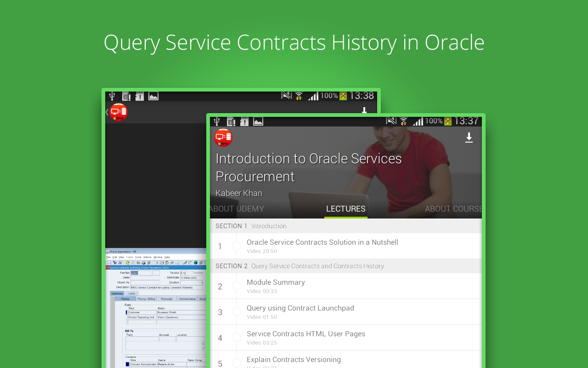Tap Udemy back logo in rear screen
This screenshot has height=368, width=588.
point(118,112)
